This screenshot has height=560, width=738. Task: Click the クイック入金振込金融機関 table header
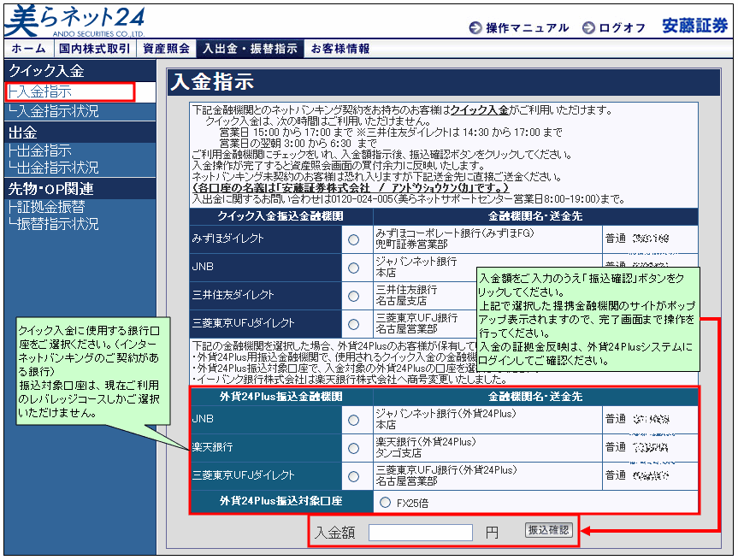(x=281, y=216)
